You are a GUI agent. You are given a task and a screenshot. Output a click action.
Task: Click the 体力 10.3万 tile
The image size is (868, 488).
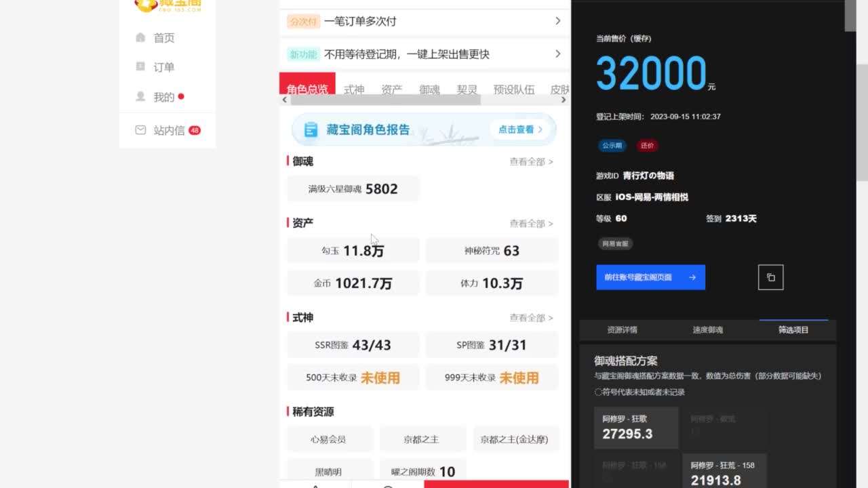click(x=492, y=283)
